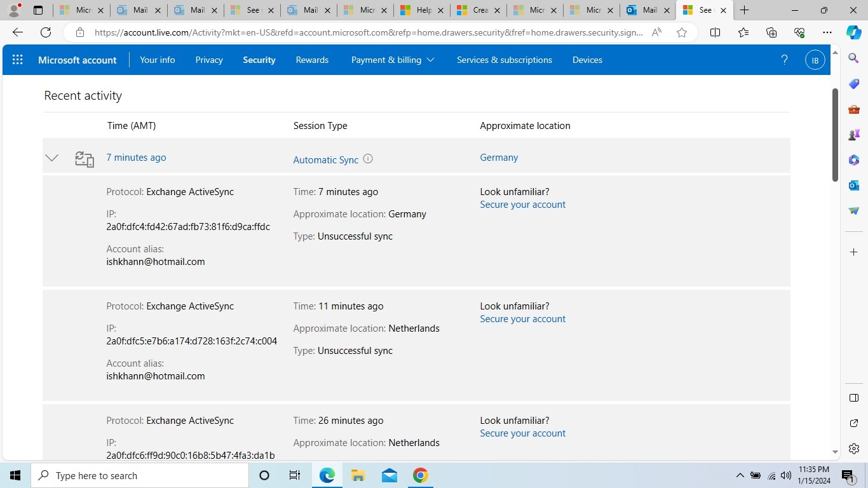Open the Windows Start menu
Viewport: 868px width, 488px height.
[x=15, y=475]
